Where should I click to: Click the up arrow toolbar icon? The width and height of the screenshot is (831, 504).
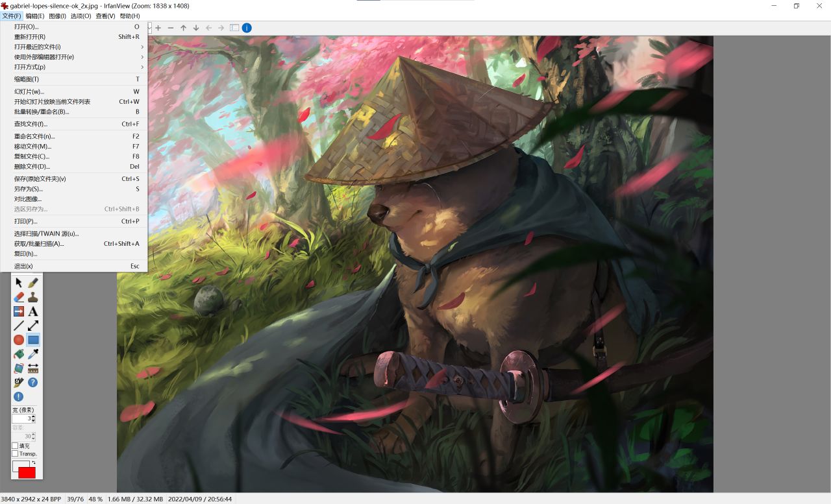(x=184, y=28)
